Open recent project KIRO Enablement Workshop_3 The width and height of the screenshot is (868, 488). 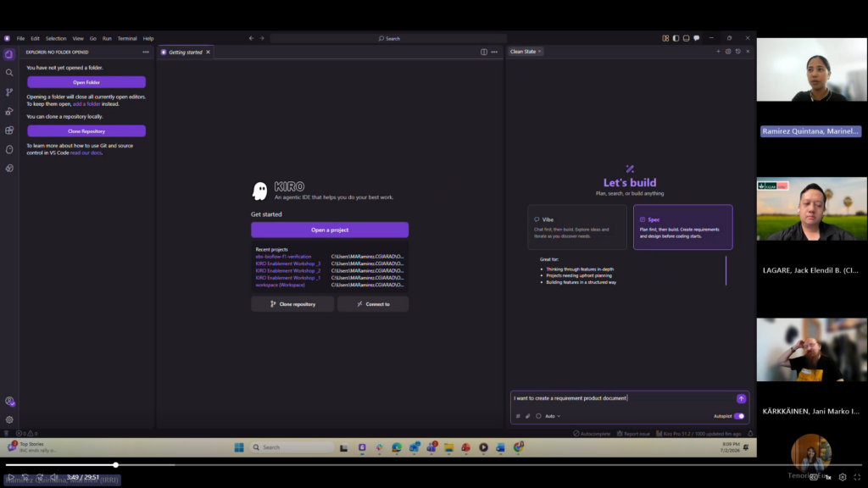[x=288, y=264]
